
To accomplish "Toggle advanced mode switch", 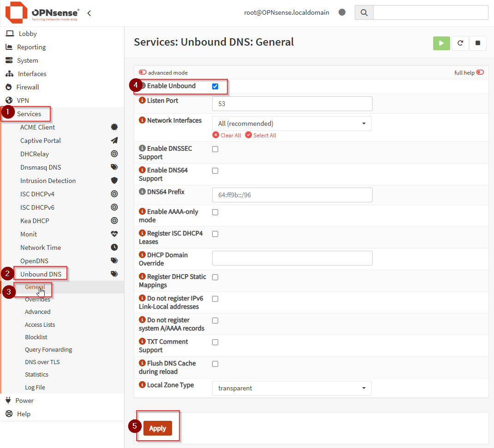I will [143, 72].
